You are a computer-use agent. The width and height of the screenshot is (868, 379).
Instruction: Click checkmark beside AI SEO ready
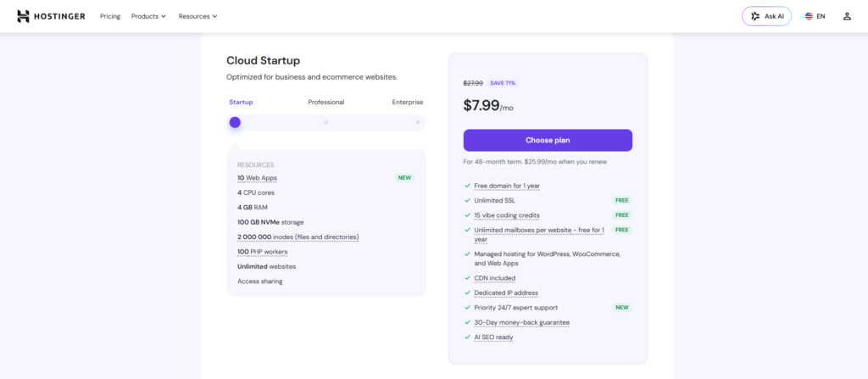coord(468,337)
